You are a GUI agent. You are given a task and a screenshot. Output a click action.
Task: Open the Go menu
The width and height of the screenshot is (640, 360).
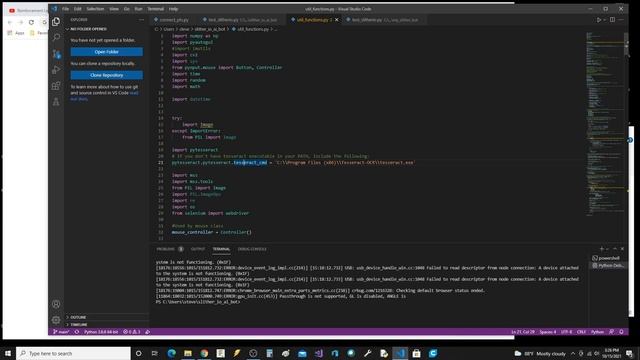tap(127, 9)
